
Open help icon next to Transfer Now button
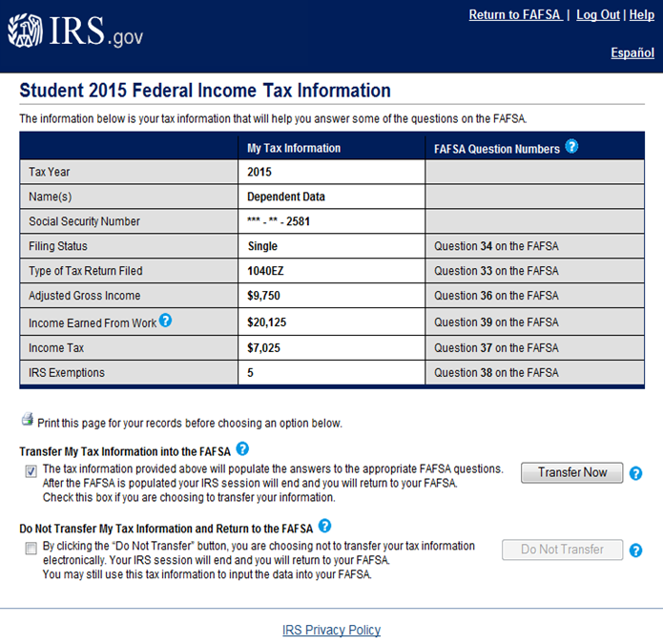(x=635, y=473)
